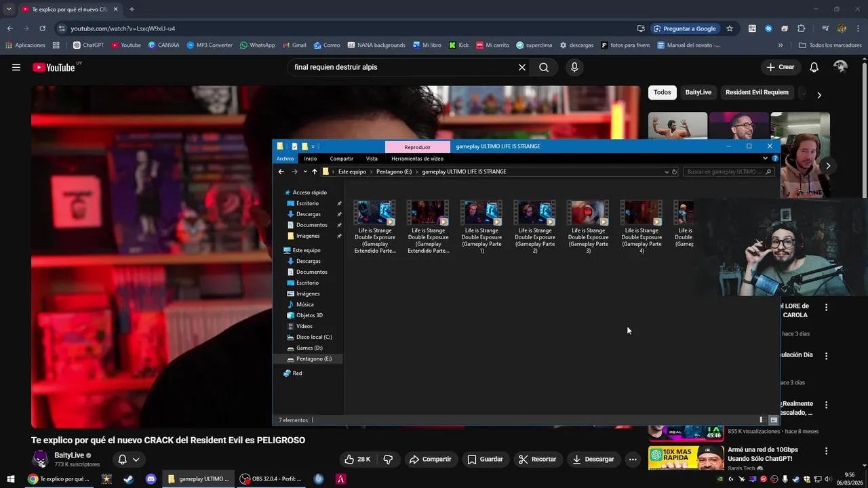Refresh the File Explorer folder view
868x488 pixels.
pos(674,171)
